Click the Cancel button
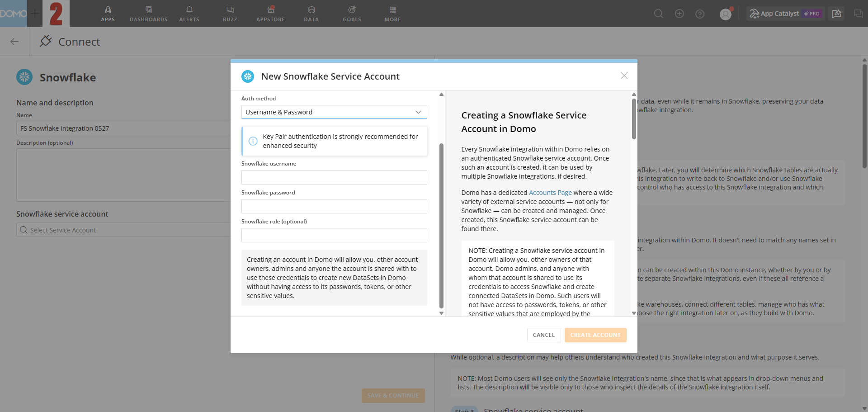The width and height of the screenshot is (868, 412). 544,335
